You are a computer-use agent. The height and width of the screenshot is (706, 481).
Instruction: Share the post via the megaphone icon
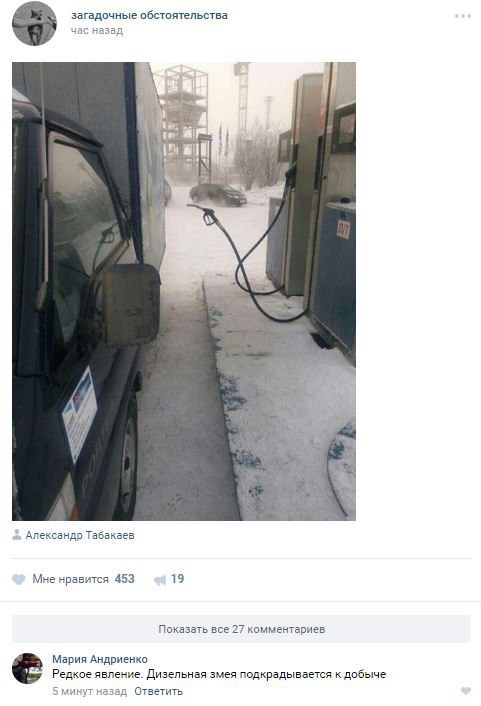tap(160, 580)
